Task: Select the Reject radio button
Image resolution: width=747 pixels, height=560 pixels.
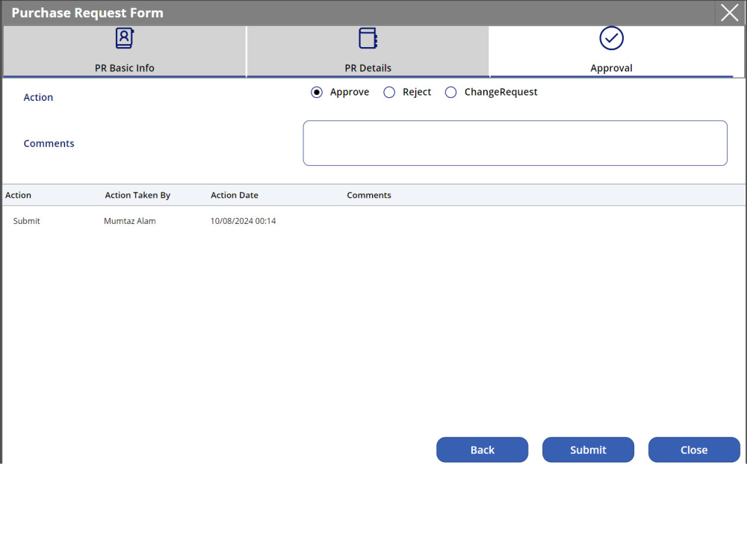Action: (389, 92)
